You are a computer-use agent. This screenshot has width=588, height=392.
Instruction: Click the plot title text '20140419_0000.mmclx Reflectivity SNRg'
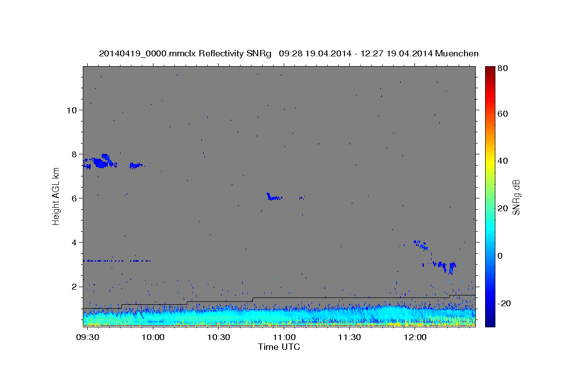185,53
